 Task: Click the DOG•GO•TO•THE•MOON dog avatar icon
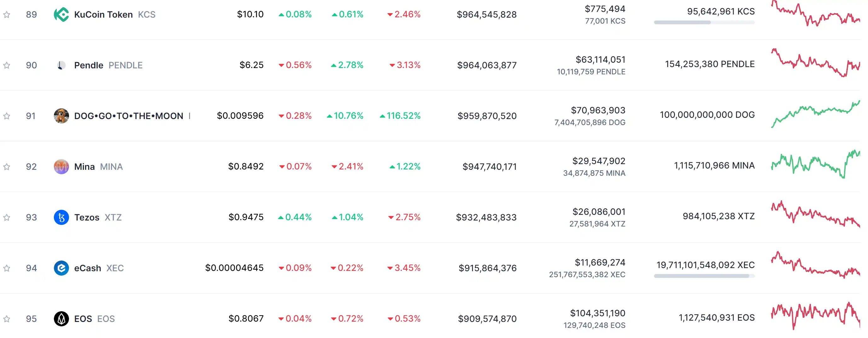pos(61,116)
